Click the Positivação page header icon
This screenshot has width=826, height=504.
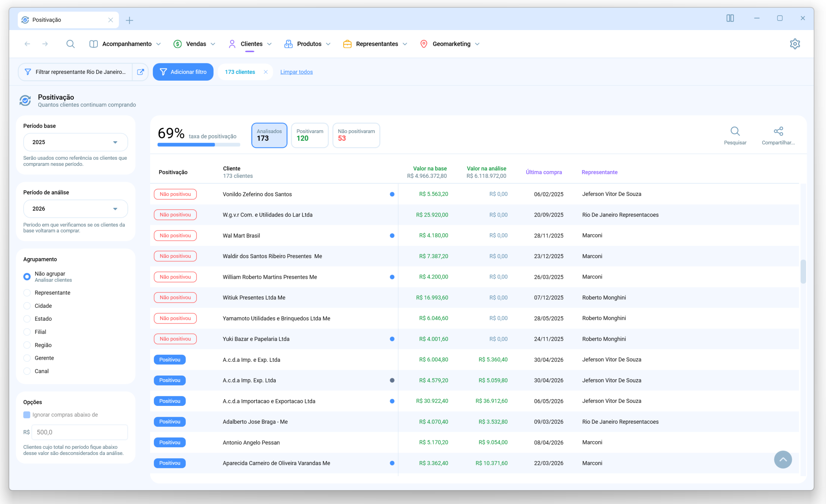click(x=25, y=100)
